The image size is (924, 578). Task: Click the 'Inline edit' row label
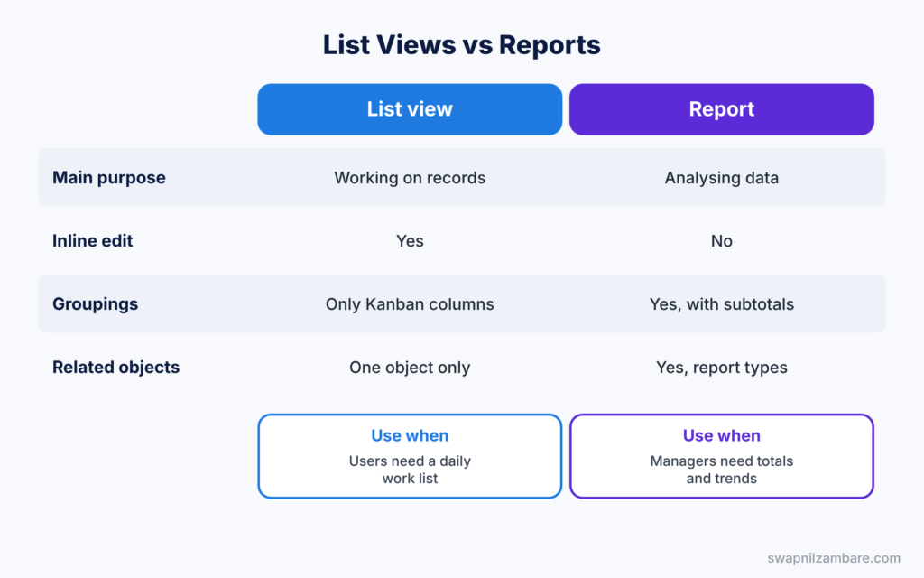tap(93, 240)
